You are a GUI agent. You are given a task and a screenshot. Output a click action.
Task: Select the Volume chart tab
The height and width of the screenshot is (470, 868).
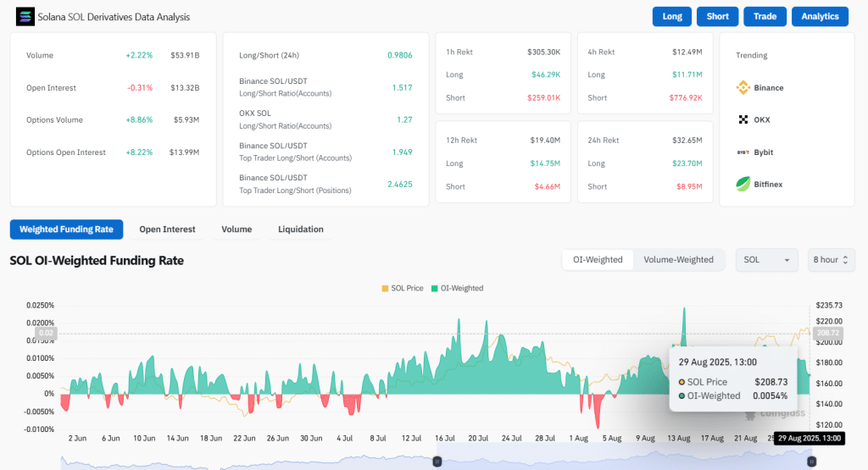tap(236, 229)
